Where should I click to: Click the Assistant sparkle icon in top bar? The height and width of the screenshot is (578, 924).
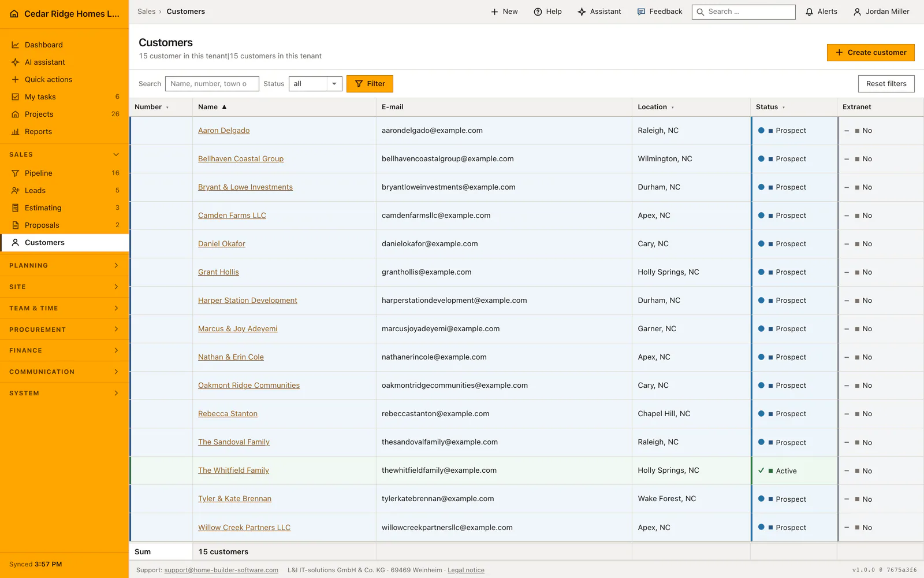(582, 12)
